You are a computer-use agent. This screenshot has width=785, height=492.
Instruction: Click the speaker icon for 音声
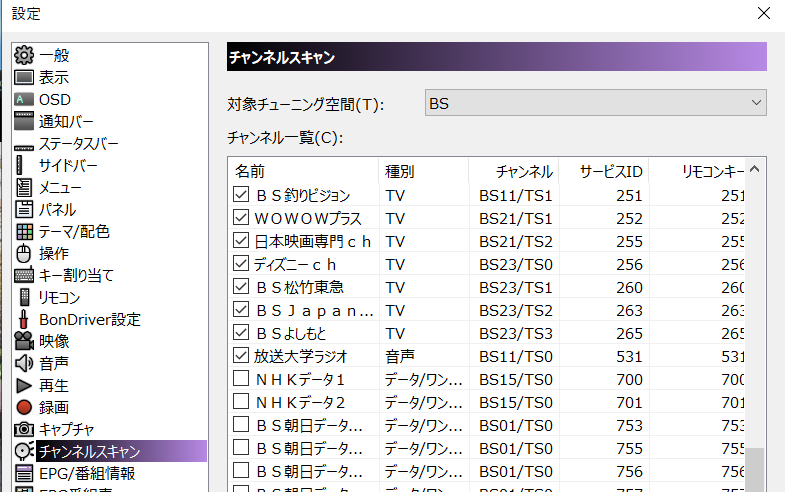click(24, 363)
